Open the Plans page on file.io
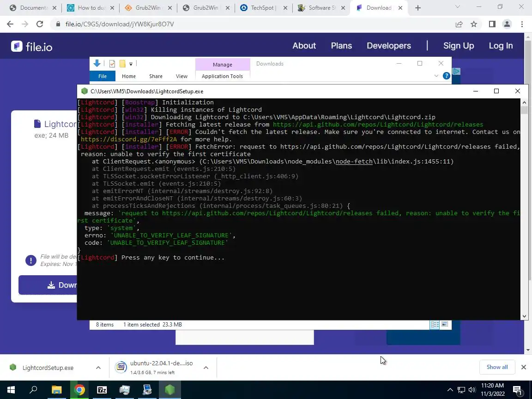This screenshot has height=399, width=532. [341, 45]
